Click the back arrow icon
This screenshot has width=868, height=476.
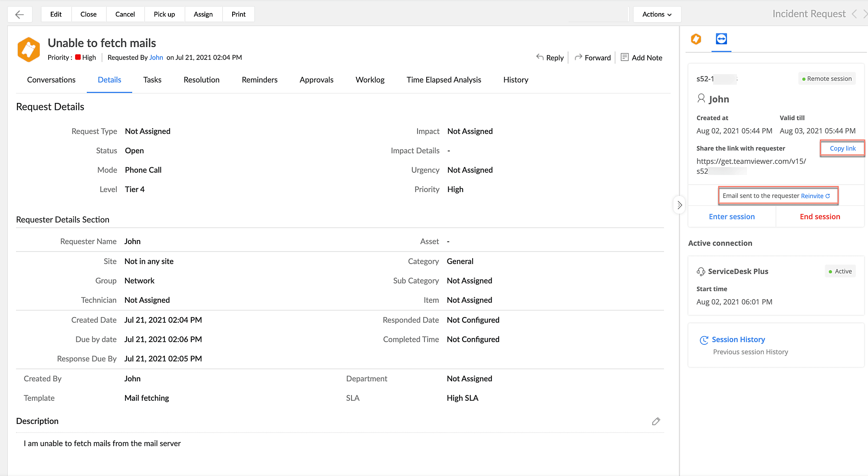pyautogui.click(x=20, y=14)
